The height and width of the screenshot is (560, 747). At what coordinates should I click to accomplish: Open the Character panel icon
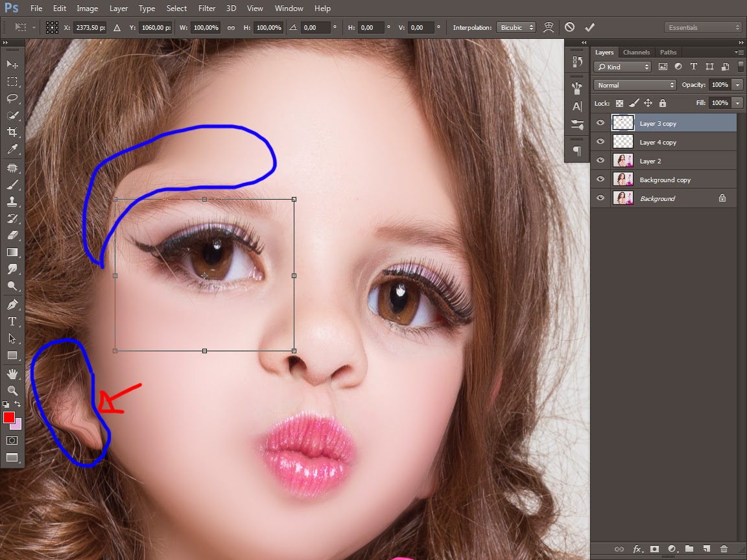pos(577,106)
